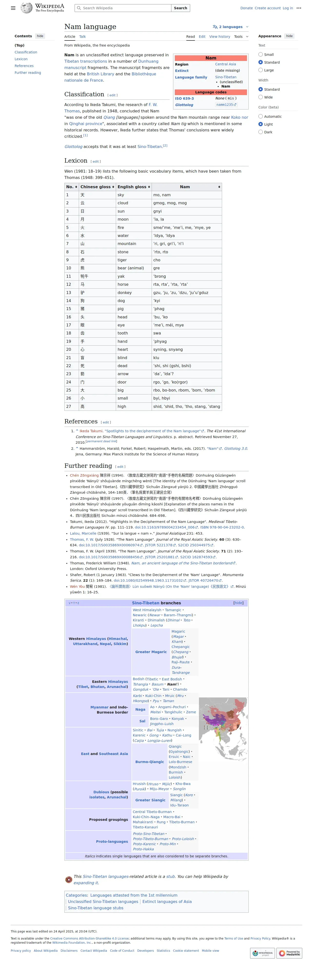Open the Glottolog 3.0 reference link
Screen dimensions: 313x980
235,449
